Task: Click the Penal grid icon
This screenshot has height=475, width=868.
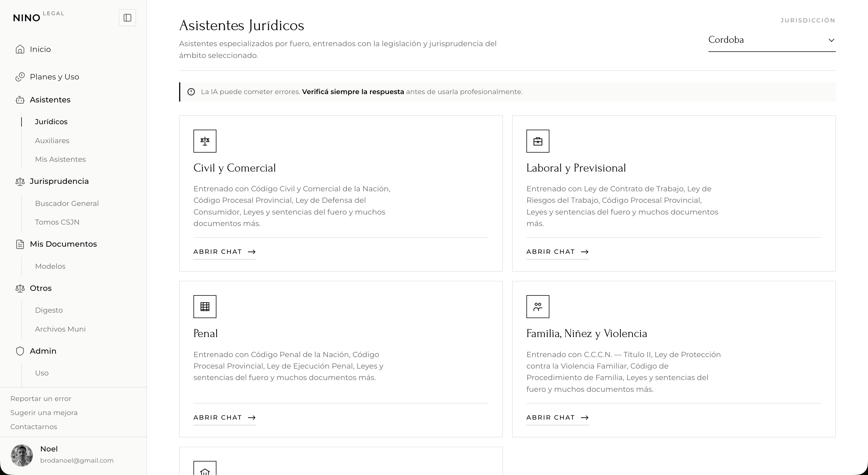Action: click(205, 307)
